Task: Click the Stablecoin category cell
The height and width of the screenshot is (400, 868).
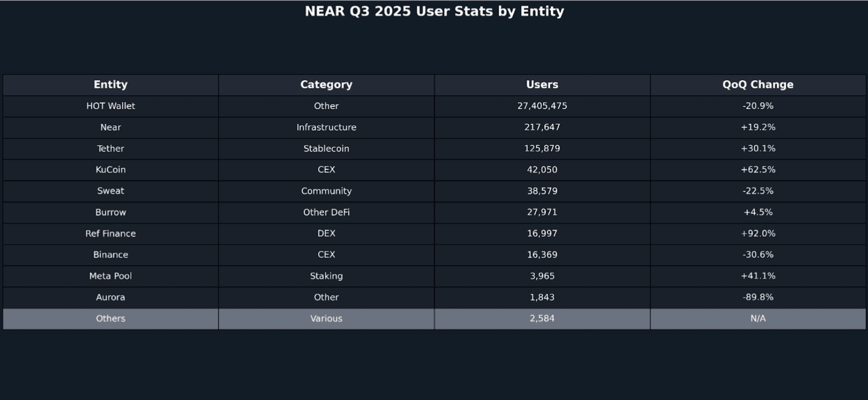Action: pyautogui.click(x=326, y=148)
